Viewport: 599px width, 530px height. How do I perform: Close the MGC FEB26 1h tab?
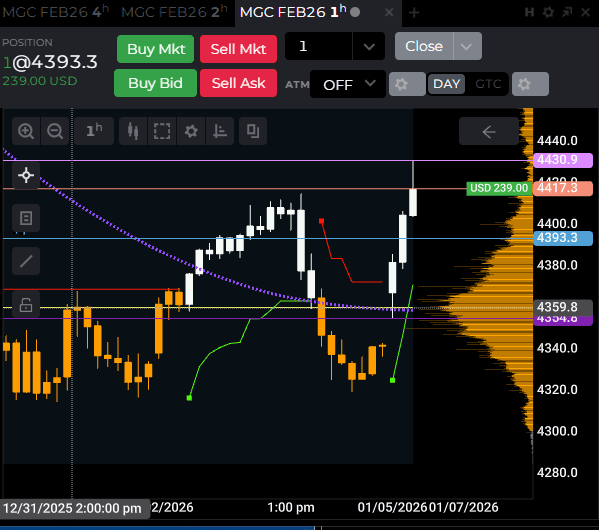(389, 13)
